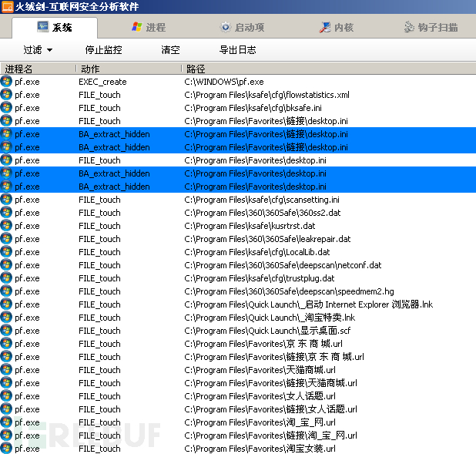Click the process icon of the 淘宝女装.url row
Screen dimensions: 476x454
(6, 449)
